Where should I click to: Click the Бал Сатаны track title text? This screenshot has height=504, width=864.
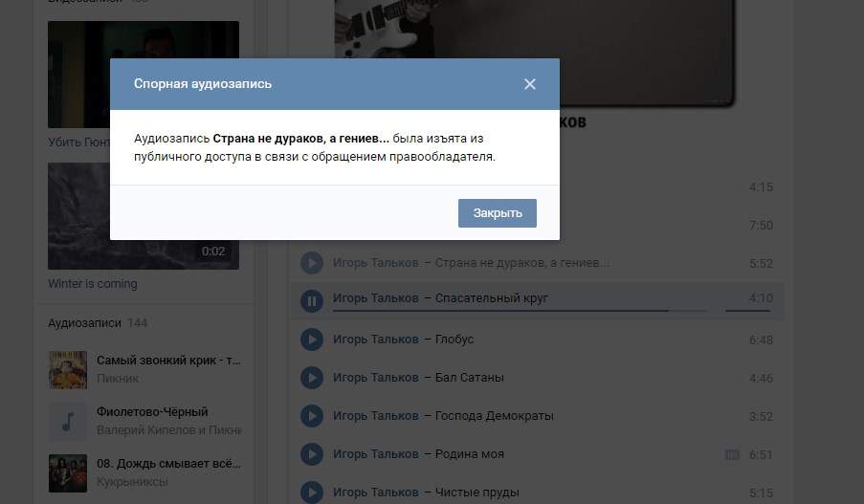(470, 378)
